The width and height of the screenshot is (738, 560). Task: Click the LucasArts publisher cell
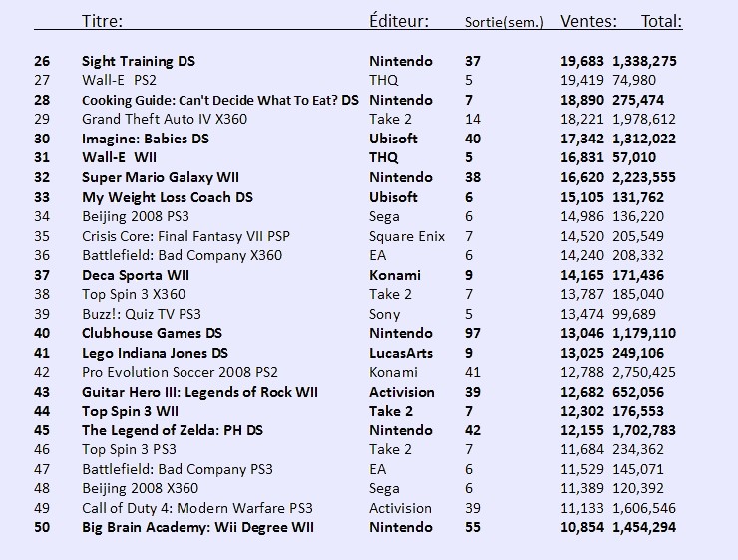tap(401, 353)
